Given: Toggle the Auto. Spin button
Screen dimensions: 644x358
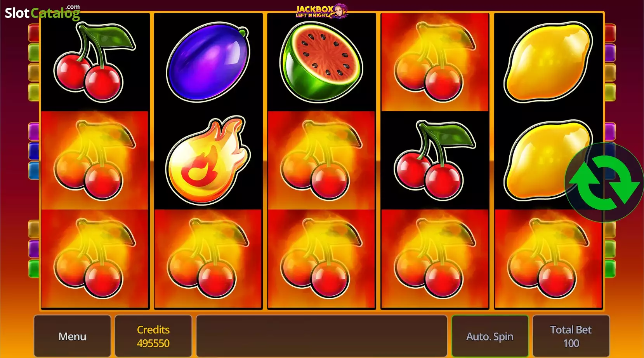Looking at the screenshot, I should tap(490, 336).
